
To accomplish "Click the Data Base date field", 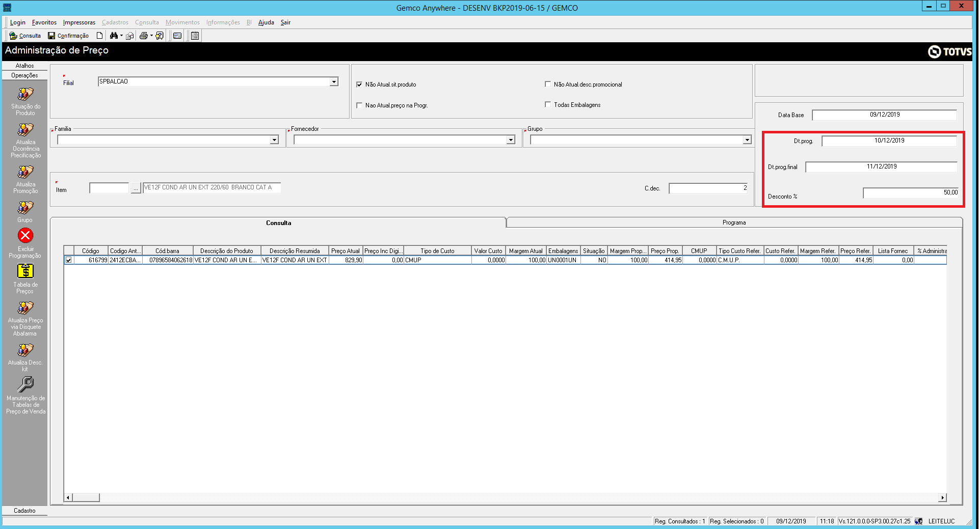I will point(884,115).
